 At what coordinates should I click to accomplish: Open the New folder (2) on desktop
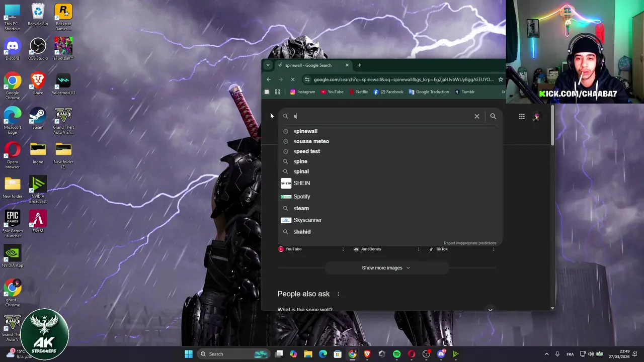tap(63, 155)
